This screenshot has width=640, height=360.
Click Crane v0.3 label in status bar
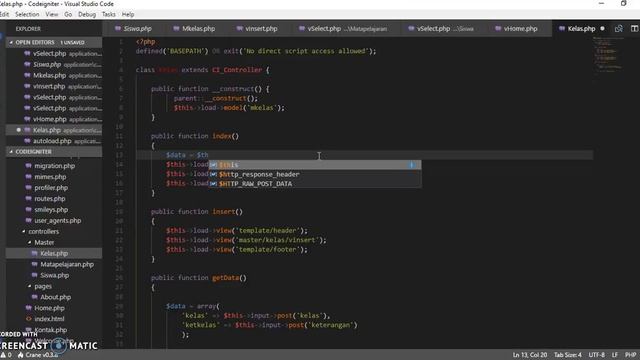(x=42, y=355)
